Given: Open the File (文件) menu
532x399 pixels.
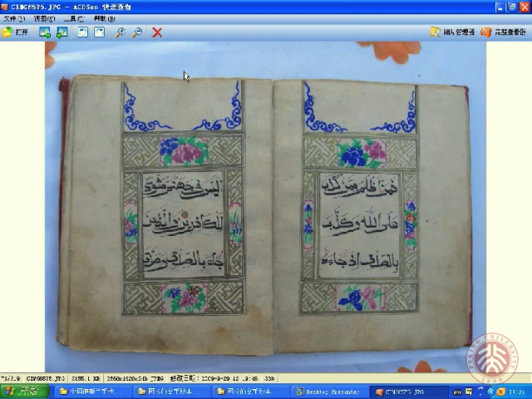Looking at the screenshot, I should [13, 18].
